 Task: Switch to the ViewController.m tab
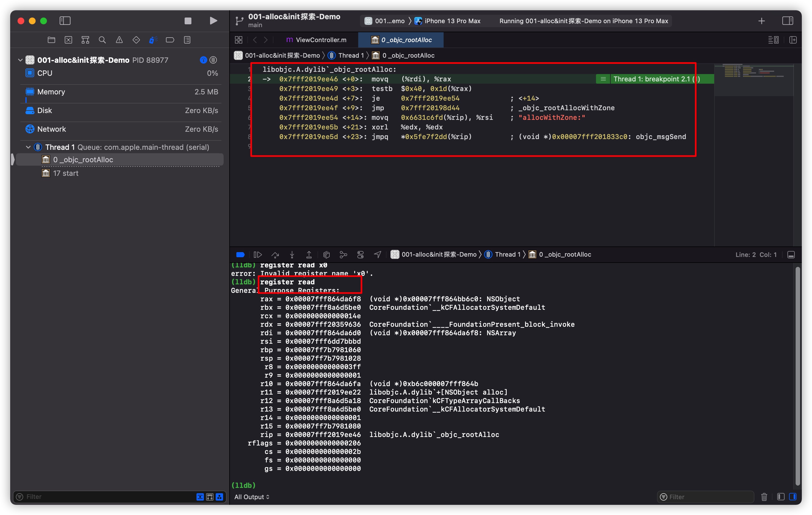click(316, 40)
